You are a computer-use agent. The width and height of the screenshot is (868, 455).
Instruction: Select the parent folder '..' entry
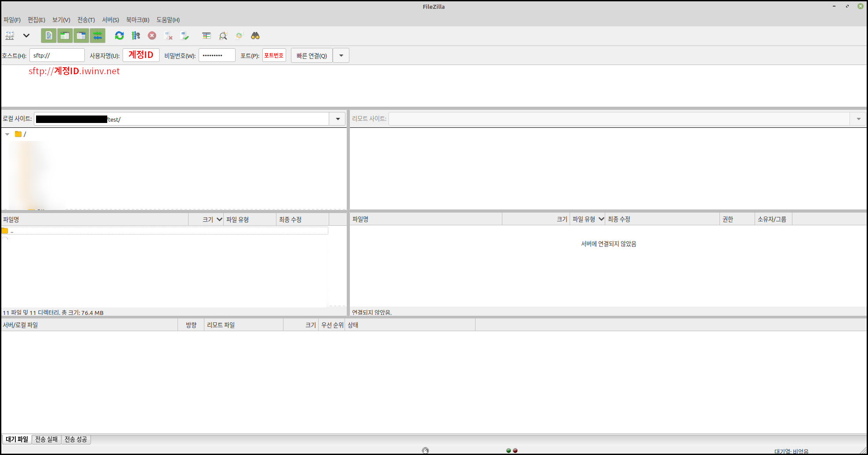pyautogui.click(x=165, y=231)
